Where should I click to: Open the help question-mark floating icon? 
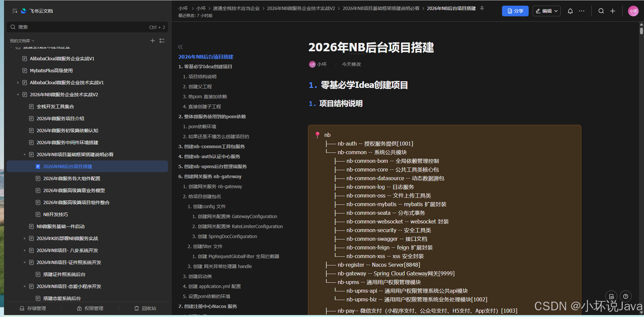click(625, 296)
